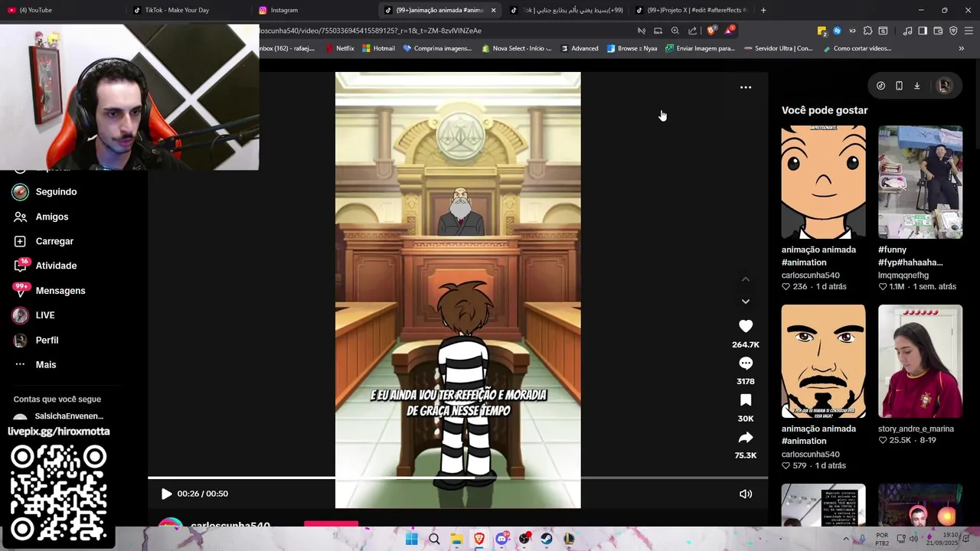
Task: Mute the video volume
Action: [x=745, y=494]
